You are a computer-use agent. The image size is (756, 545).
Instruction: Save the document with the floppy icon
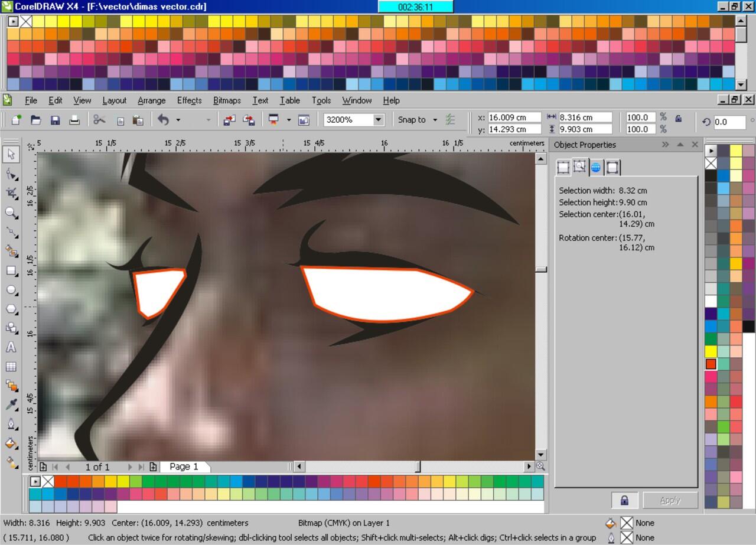pyautogui.click(x=55, y=120)
